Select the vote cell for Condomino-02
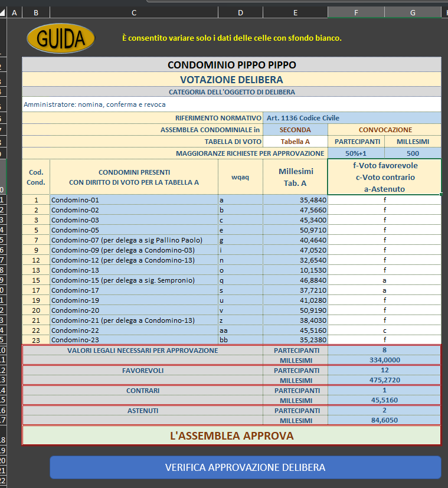Screen dimensions: 448x488 tap(384, 210)
